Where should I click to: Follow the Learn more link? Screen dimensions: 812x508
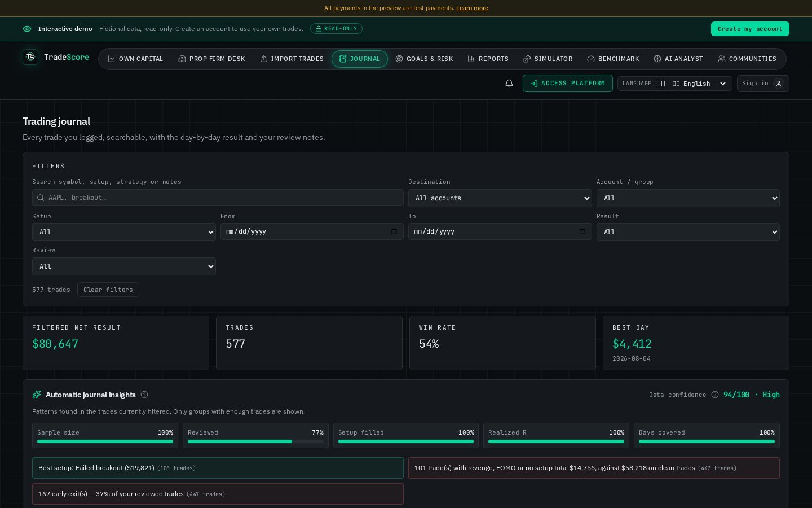tap(472, 8)
